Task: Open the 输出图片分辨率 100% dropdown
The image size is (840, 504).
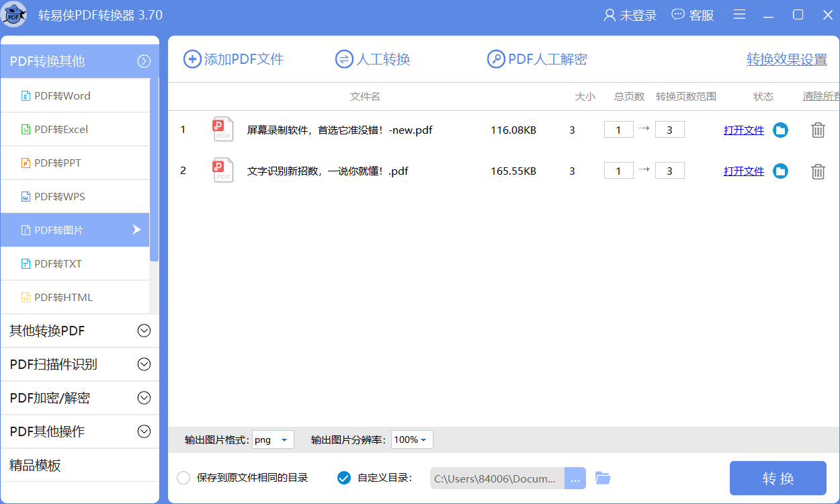Action: 412,439
